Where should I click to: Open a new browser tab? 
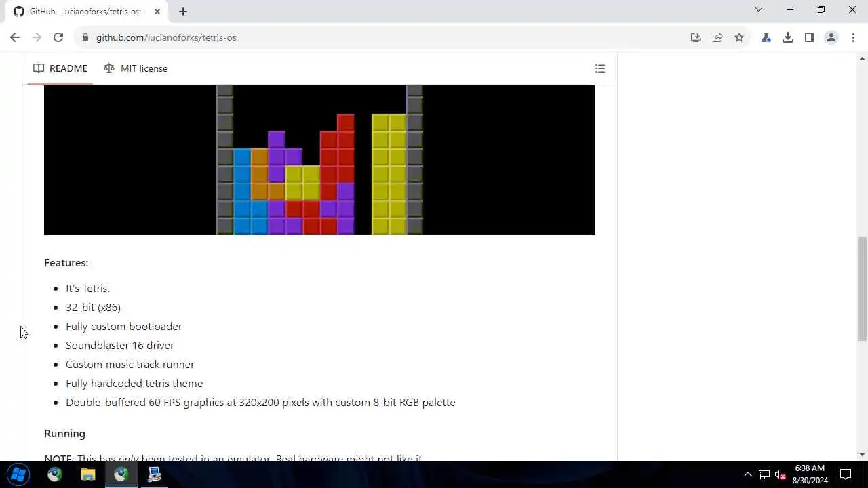click(183, 12)
